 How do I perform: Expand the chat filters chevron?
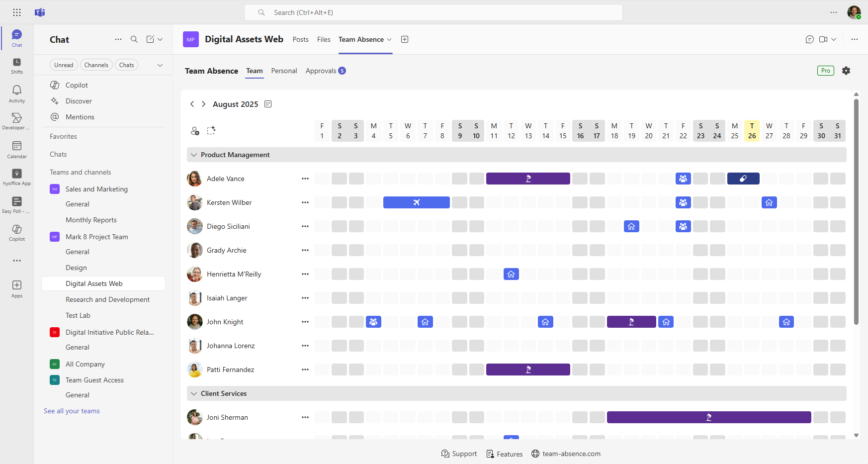coord(160,65)
